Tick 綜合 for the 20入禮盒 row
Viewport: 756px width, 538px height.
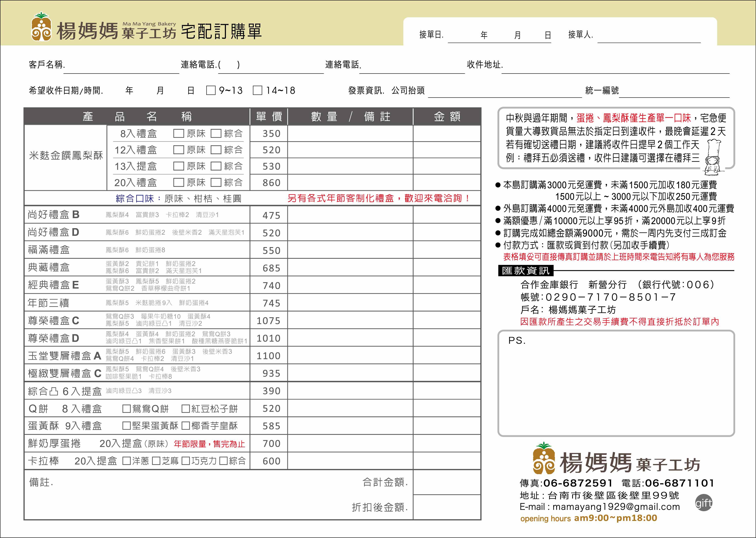216,182
